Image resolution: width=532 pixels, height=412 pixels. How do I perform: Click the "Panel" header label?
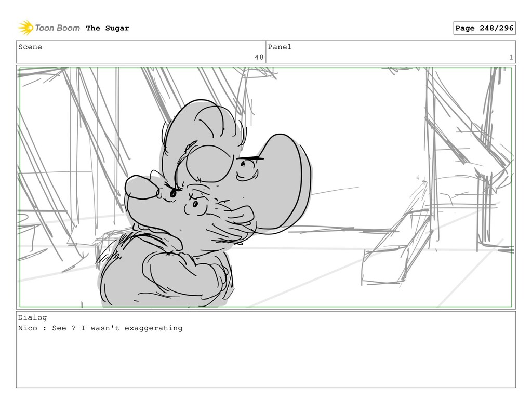click(x=280, y=47)
